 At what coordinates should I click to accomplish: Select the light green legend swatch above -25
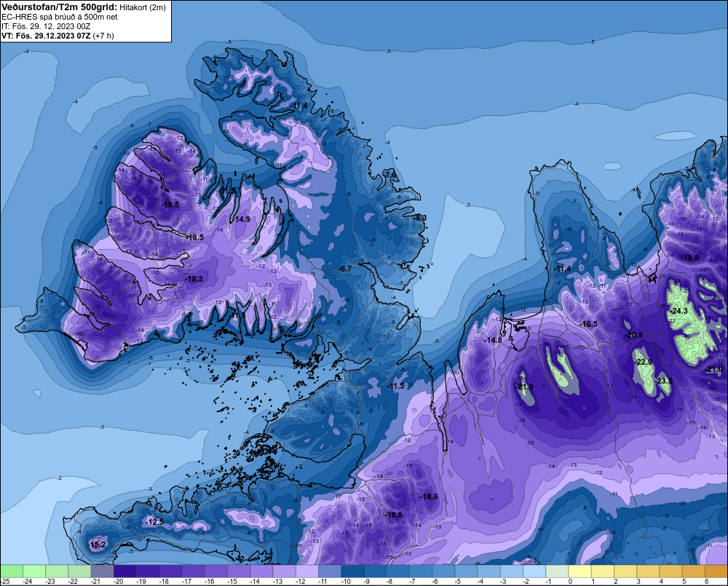point(11,571)
